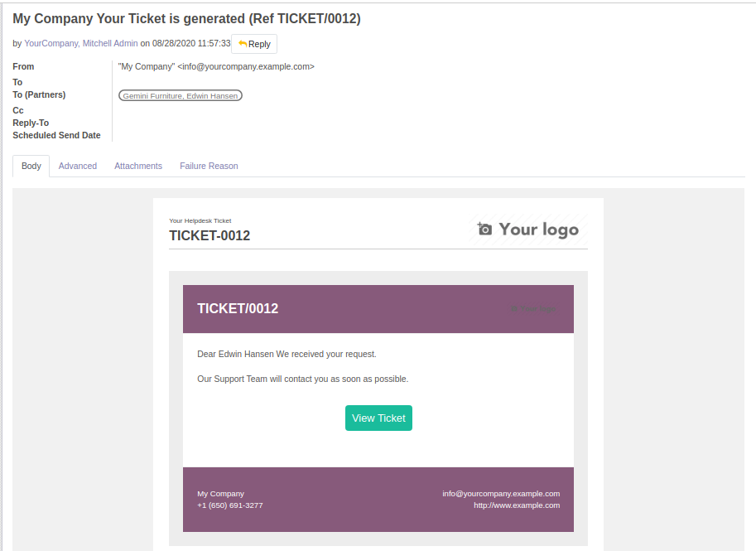Click the Reply button
Viewport: 756px width, 551px height.
(x=254, y=44)
